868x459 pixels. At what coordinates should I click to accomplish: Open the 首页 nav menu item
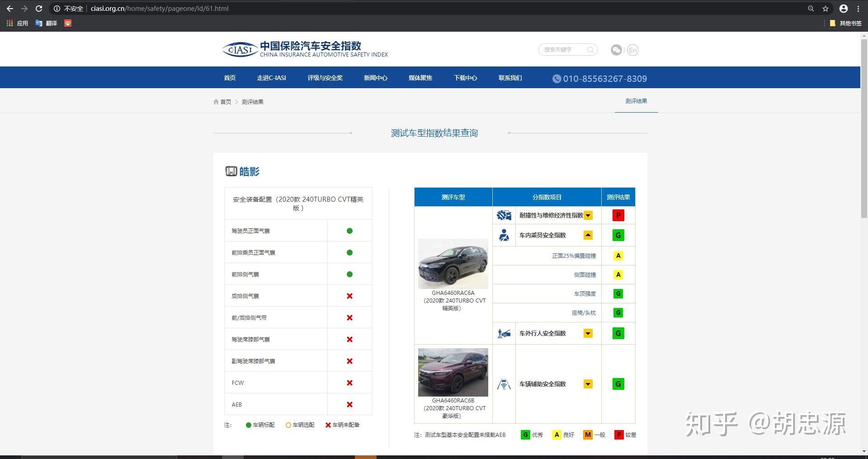pyautogui.click(x=230, y=78)
